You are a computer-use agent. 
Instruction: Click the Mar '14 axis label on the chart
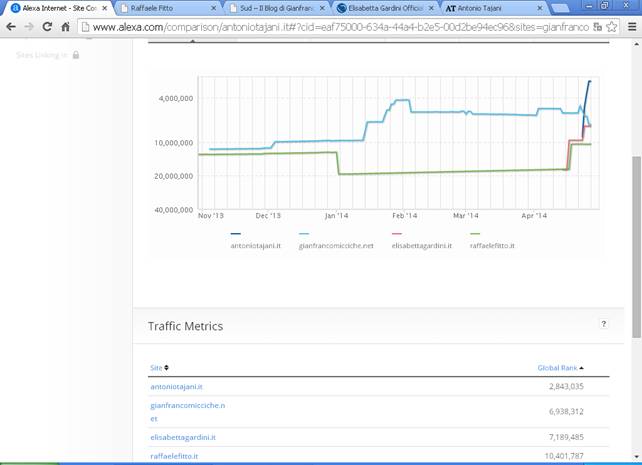tap(466, 216)
